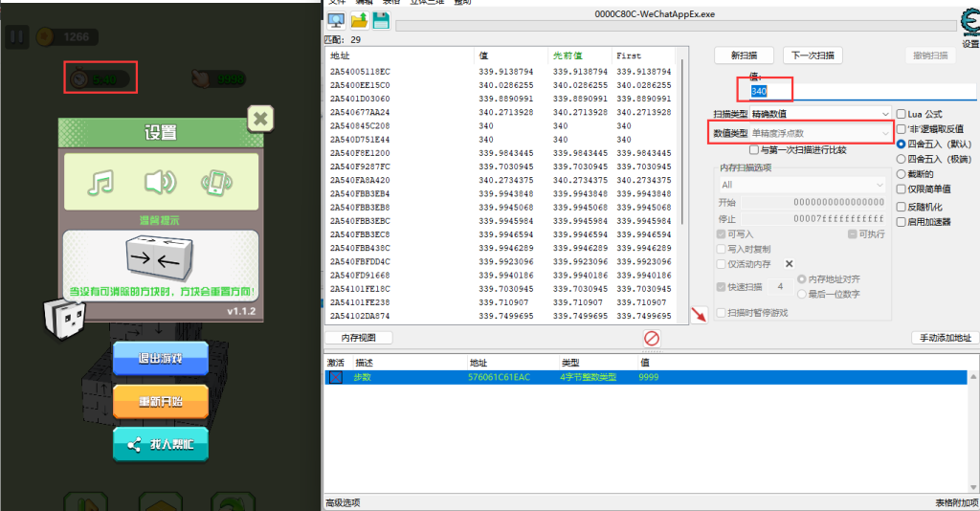Viewport: 980px width, 511px height.
Task: Open the memory region dropdown showing All
Action: (802, 185)
